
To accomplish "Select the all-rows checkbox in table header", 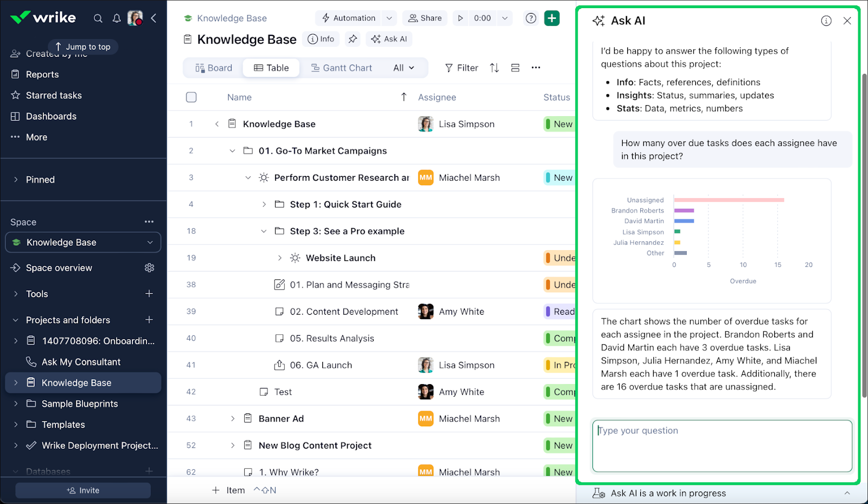I will 191,97.
